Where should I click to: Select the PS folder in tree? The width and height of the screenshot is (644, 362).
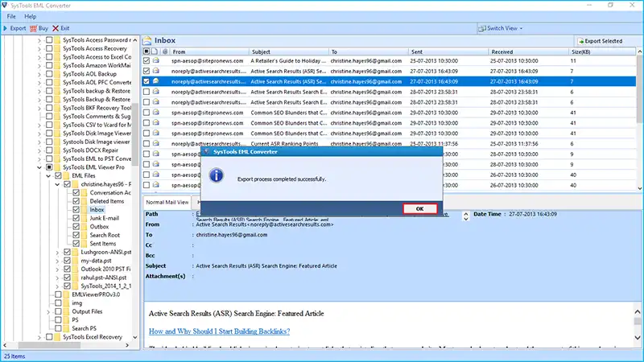pos(75,319)
